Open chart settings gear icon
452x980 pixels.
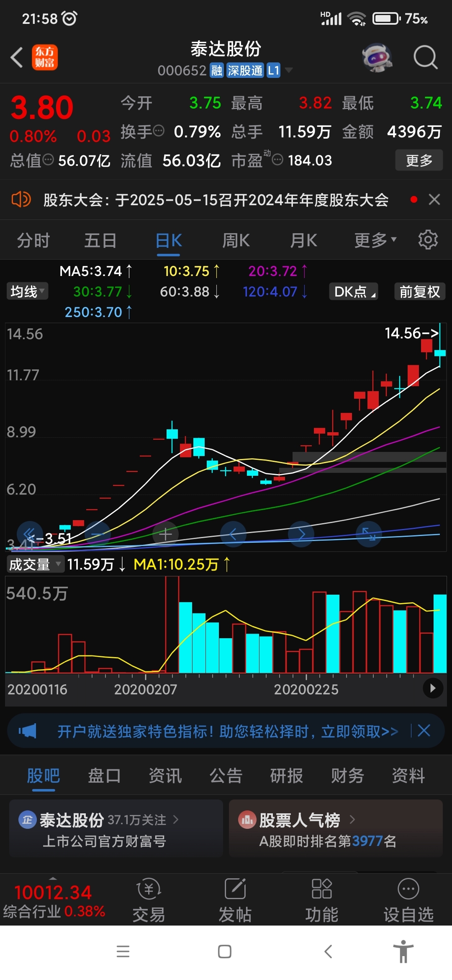click(428, 240)
